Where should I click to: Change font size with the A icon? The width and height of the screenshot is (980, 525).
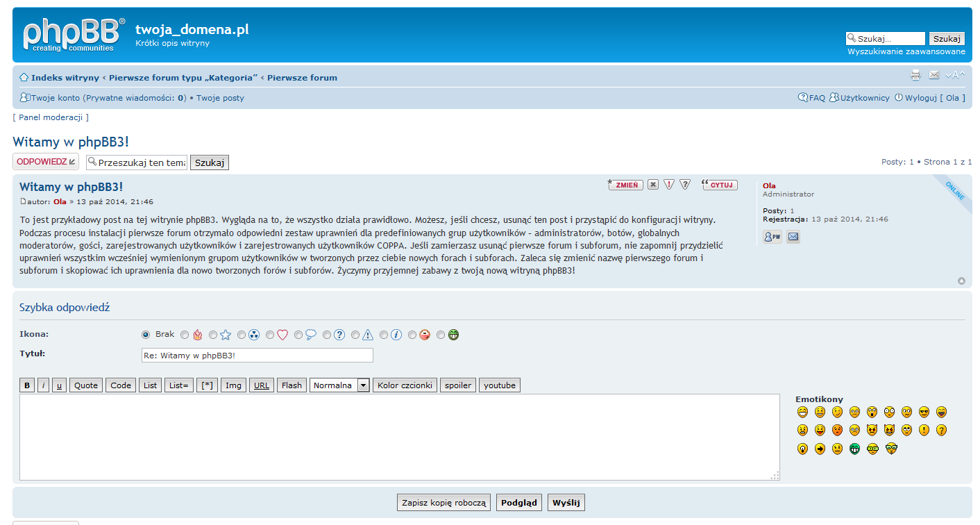coord(955,75)
